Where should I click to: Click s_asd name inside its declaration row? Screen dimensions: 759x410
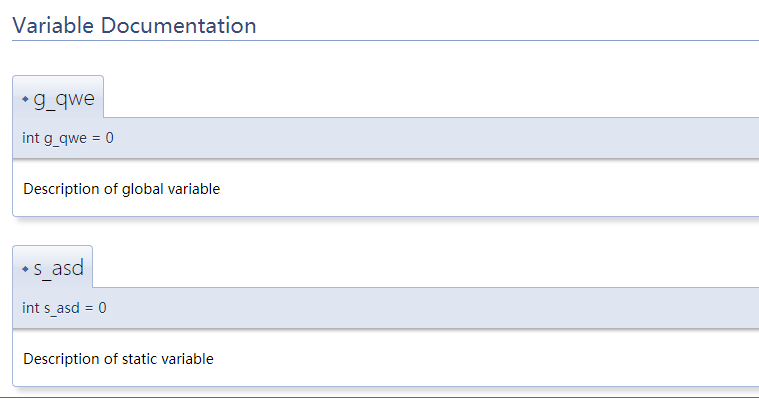coord(62,309)
